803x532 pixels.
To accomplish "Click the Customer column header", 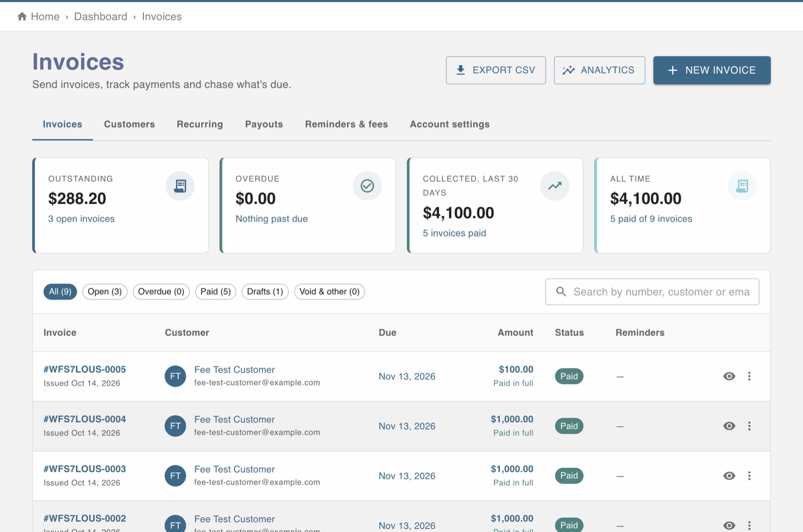I will (187, 332).
